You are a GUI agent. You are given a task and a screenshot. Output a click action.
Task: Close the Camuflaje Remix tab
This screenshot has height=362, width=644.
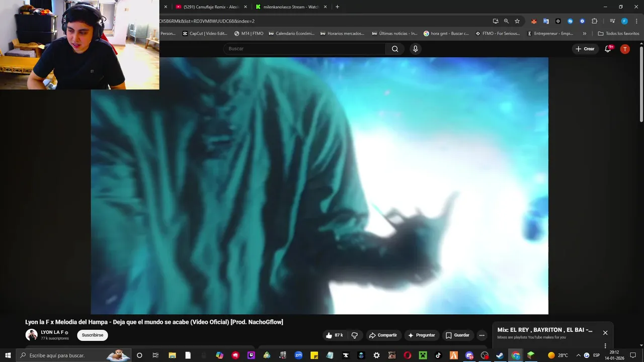click(x=246, y=7)
